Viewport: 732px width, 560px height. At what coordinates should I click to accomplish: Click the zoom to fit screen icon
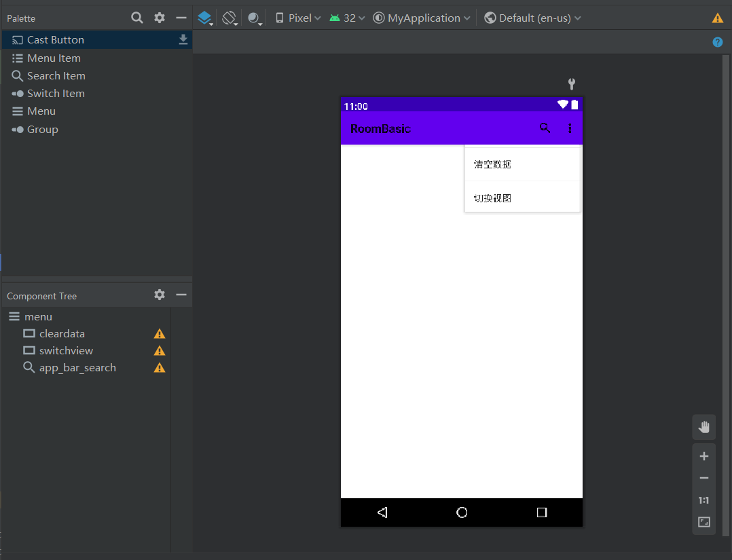(704, 522)
